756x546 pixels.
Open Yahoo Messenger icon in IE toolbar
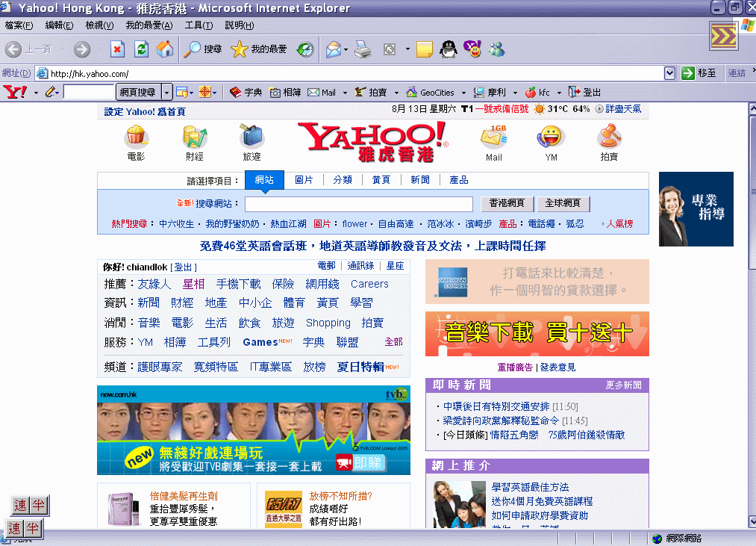(472, 49)
